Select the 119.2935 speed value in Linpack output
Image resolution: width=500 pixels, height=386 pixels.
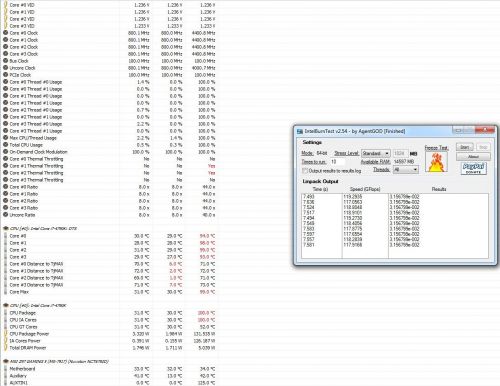tap(353, 197)
